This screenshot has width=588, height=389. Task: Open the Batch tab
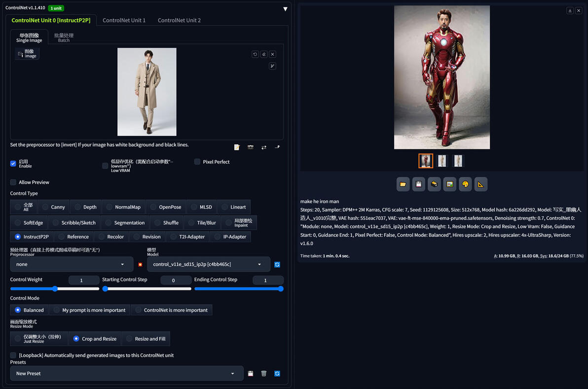click(64, 37)
